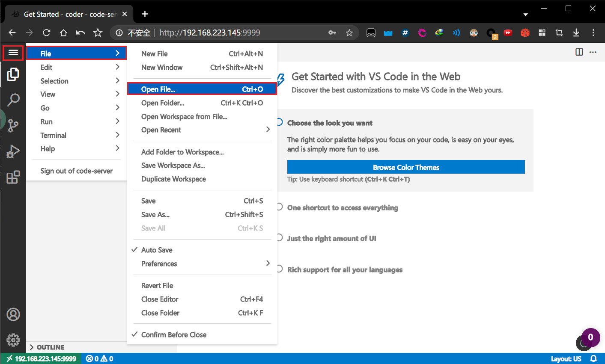The width and height of the screenshot is (605, 364).
Task: Click the browser undo close tab arrow
Action: click(x=80, y=33)
